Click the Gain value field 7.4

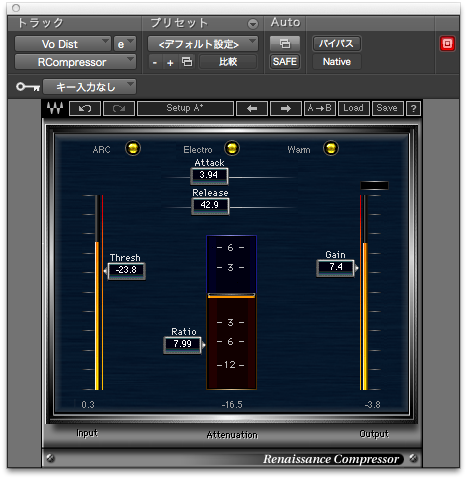point(335,267)
